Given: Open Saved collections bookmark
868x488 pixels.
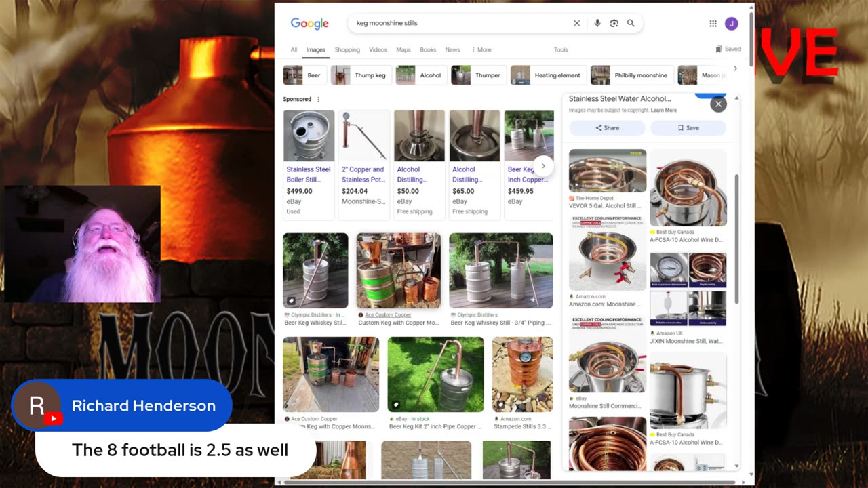Looking at the screenshot, I should pyautogui.click(x=728, y=49).
